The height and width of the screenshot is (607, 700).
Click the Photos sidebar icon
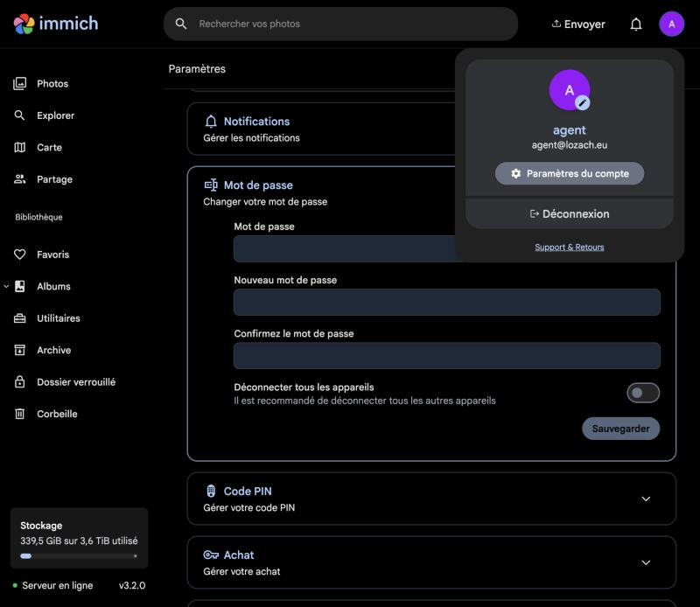[19, 83]
